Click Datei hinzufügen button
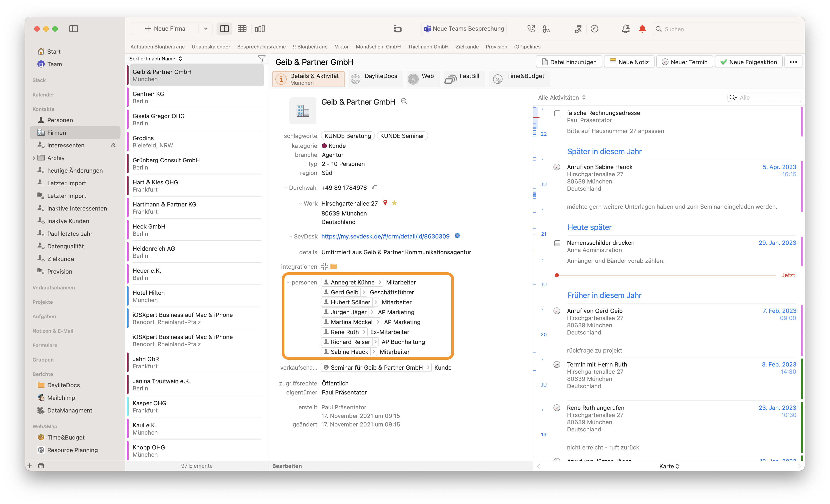Viewport: 830px width, 504px height. 569,62
